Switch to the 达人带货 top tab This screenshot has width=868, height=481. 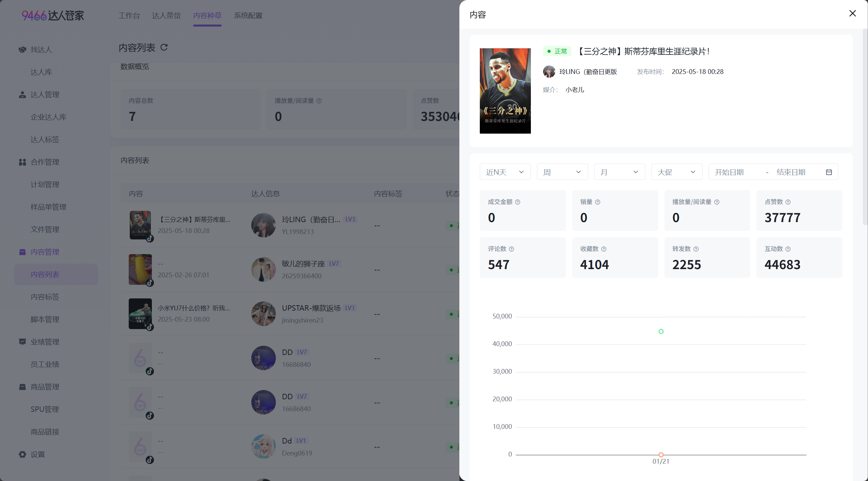point(166,16)
